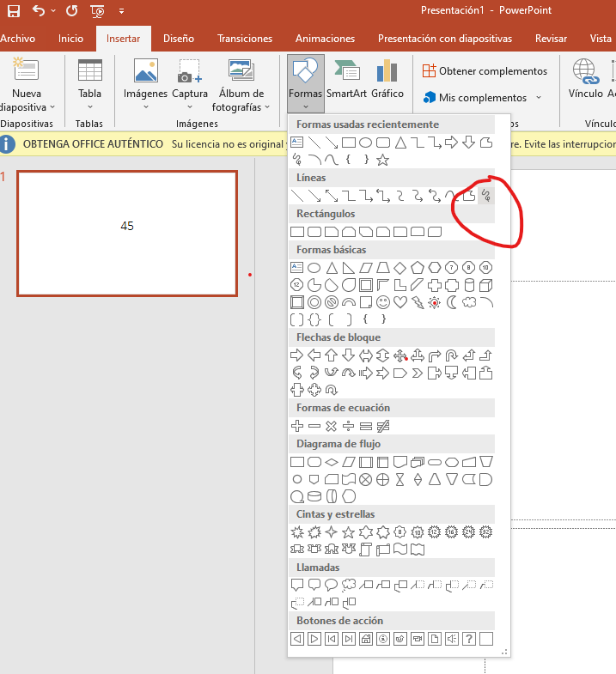The width and height of the screenshot is (616, 674).
Task: Select the Not Equal equation shape
Action: pos(383,426)
